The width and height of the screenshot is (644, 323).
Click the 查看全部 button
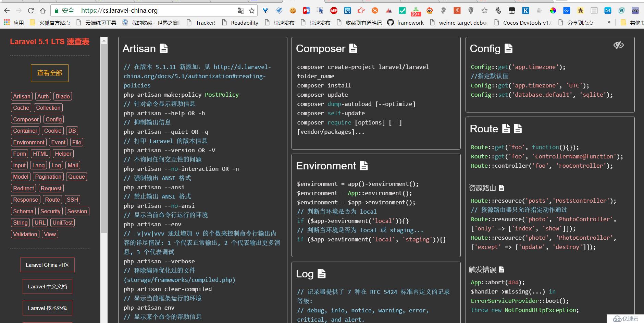(50, 73)
